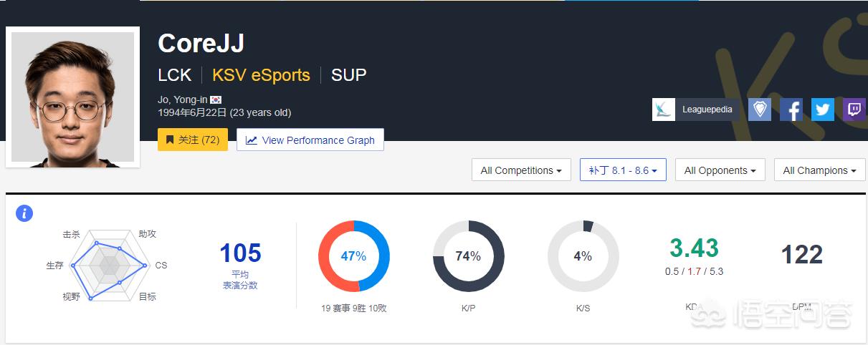Image resolution: width=868 pixels, height=345 pixels.
Task: Open the 补丁 8.1 - 8.6 dropdown
Action: pos(623,170)
